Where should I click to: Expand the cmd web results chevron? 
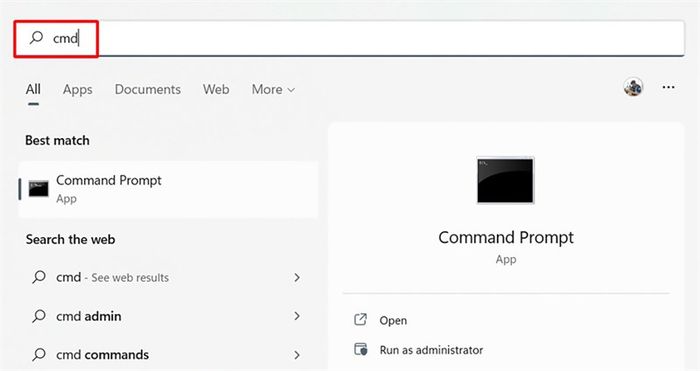(297, 277)
